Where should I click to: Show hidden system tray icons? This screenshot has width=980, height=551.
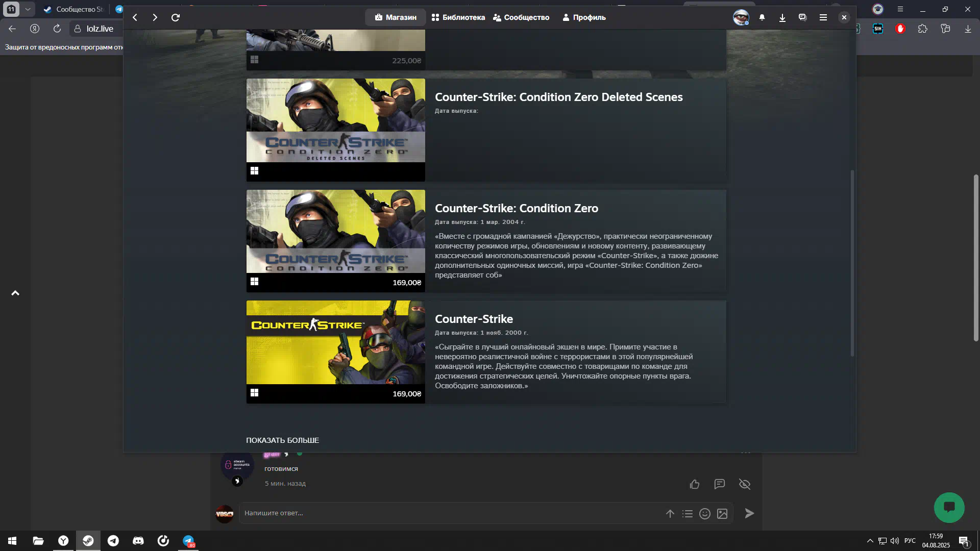870,541
